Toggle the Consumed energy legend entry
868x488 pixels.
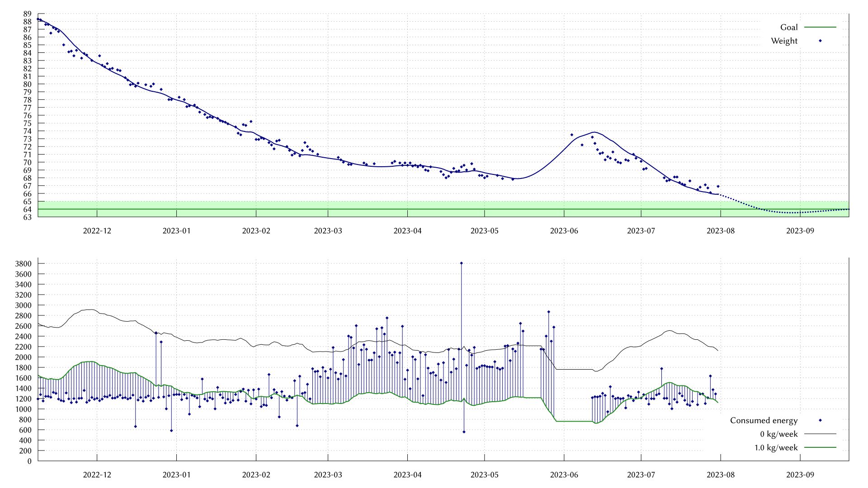pyautogui.click(x=764, y=420)
